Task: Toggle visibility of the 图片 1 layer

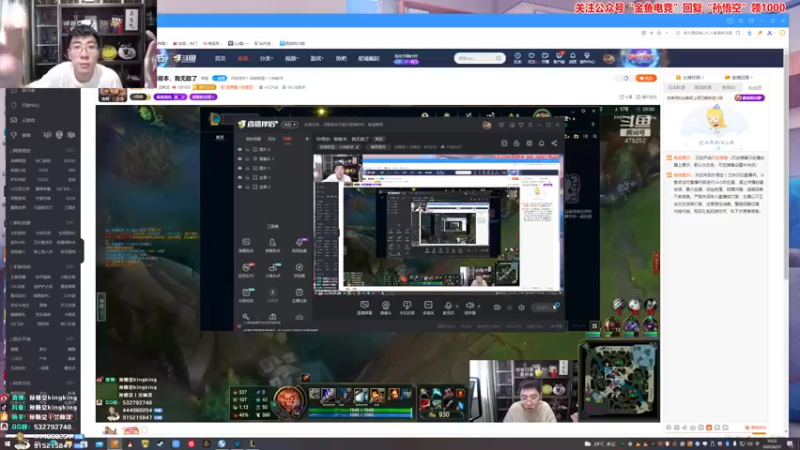Action: click(240, 168)
